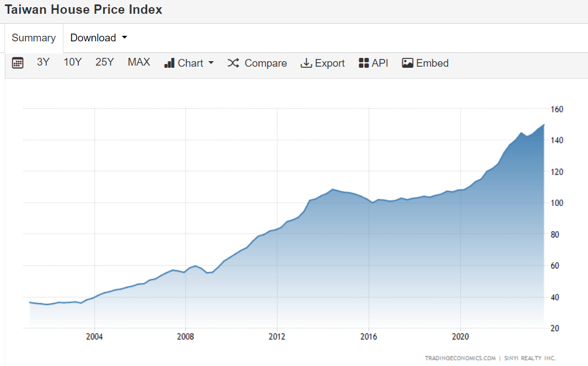Select the 3Y time range
Screen dimensions: 588x366
click(x=43, y=62)
